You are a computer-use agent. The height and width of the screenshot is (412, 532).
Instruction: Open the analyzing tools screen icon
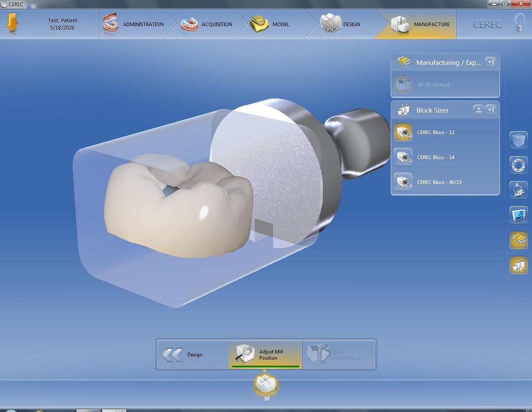click(518, 215)
